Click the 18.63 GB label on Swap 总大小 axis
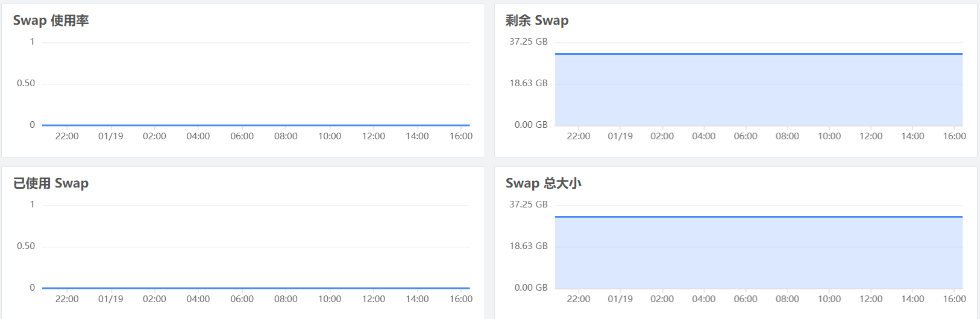Viewport: 980px width, 319px height. [x=529, y=246]
